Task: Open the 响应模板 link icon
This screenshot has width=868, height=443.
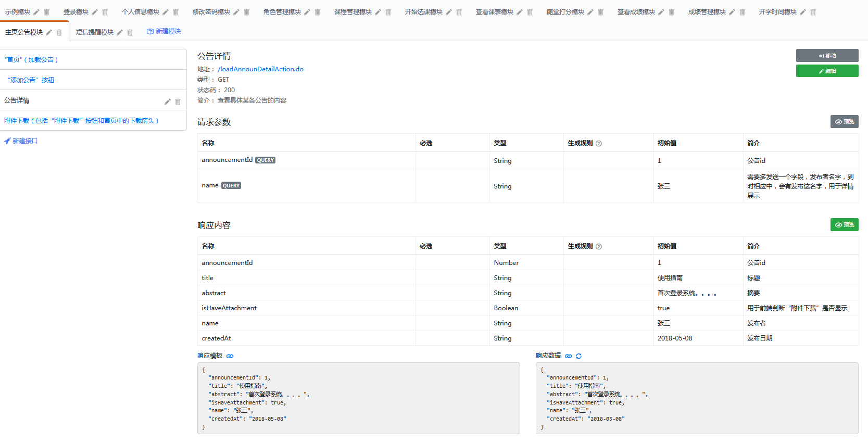Action: (230, 356)
